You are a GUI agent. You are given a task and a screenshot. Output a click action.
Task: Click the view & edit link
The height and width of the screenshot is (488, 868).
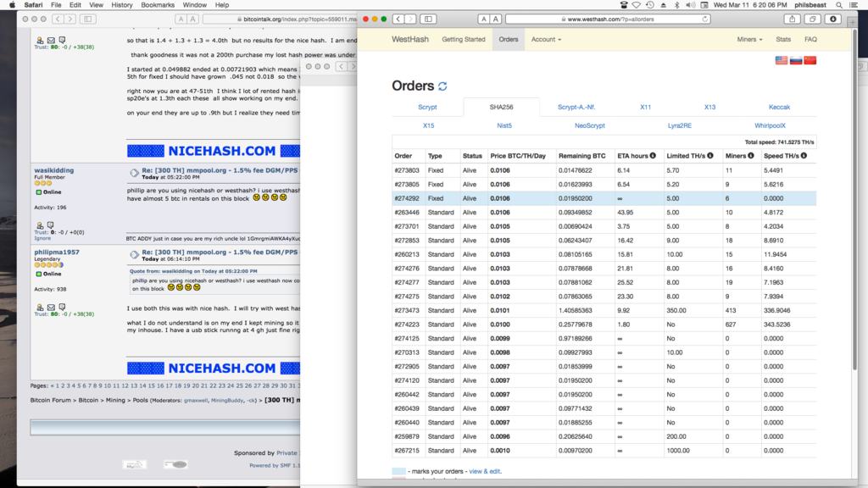pos(484,471)
